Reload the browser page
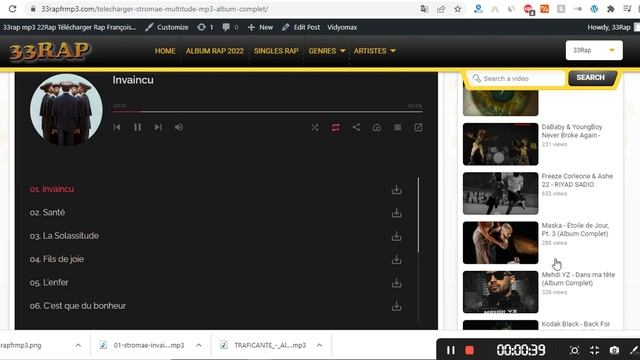Viewport: 640px width, 360px height. 12,9
